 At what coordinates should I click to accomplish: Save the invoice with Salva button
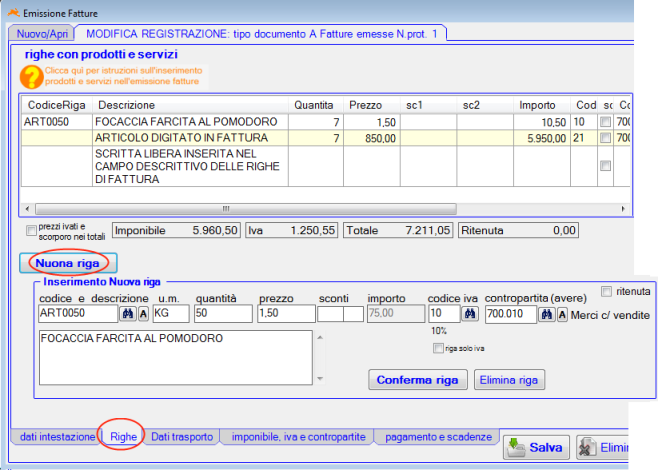[536, 448]
